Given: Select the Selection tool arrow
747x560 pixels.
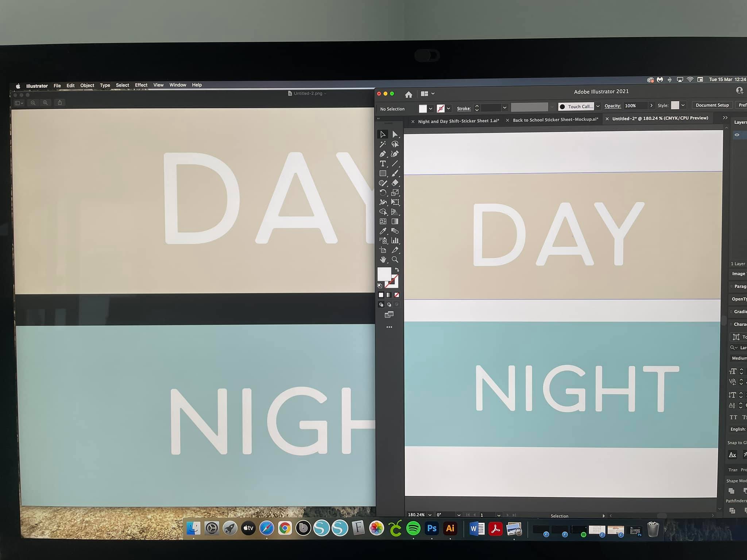Looking at the screenshot, I should click(383, 135).
